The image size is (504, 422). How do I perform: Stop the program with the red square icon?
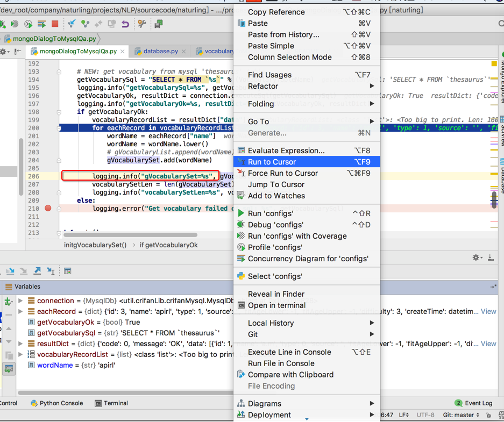pos(54,25)
